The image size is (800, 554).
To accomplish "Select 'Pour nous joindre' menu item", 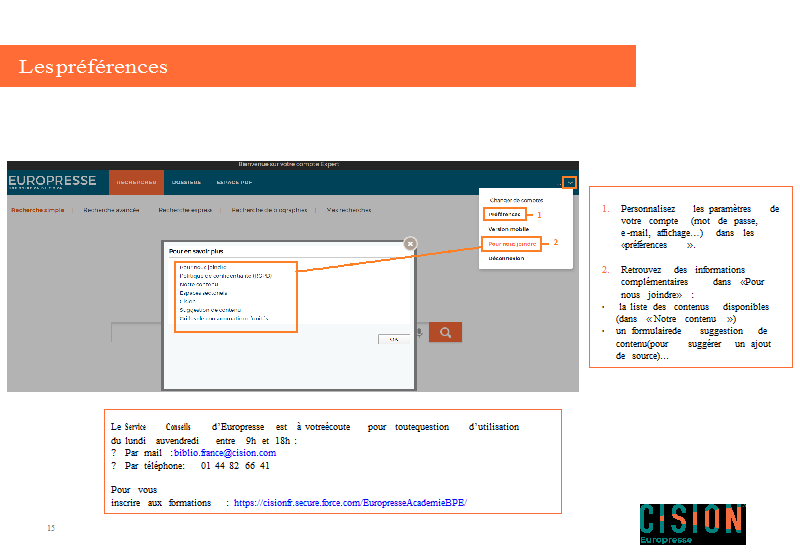I will tap(512, 243).
